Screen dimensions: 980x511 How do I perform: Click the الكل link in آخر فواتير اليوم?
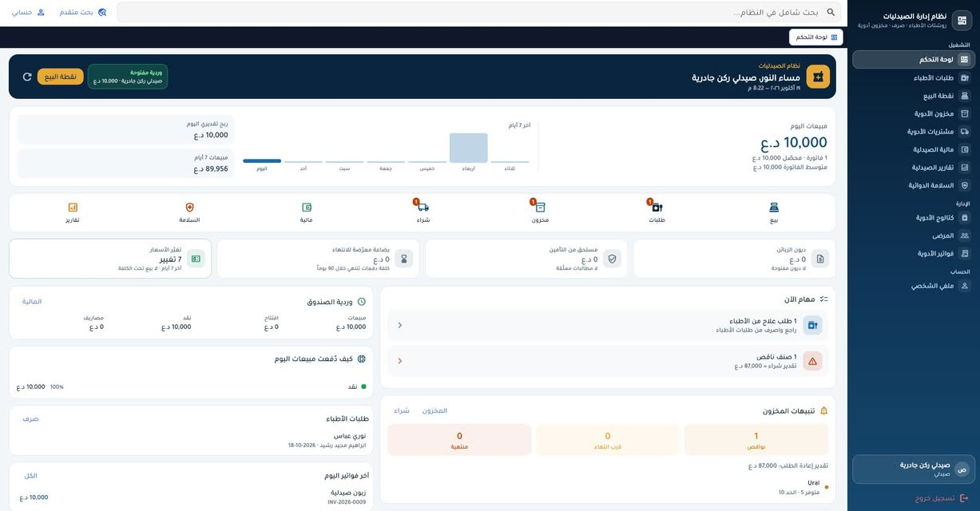click(x=30, y=475)
